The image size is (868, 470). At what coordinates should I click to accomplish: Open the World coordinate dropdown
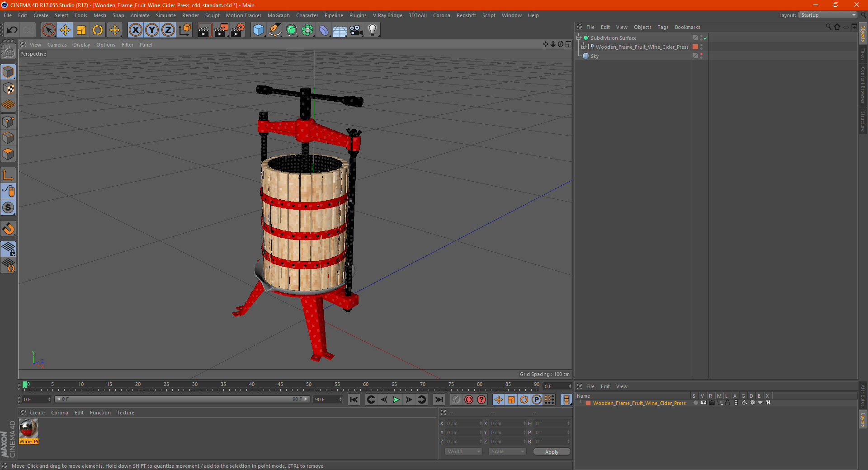463,451
